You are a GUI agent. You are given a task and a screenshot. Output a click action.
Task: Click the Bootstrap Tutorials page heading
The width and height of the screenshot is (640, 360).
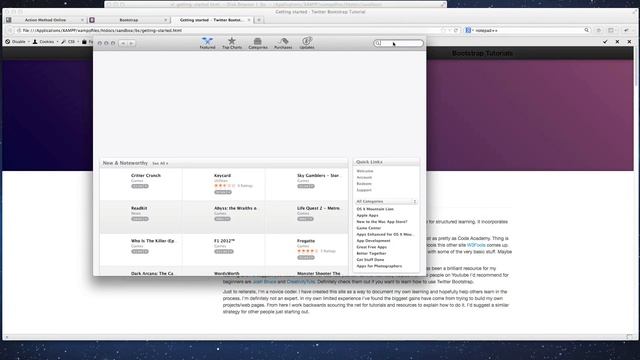482,53
